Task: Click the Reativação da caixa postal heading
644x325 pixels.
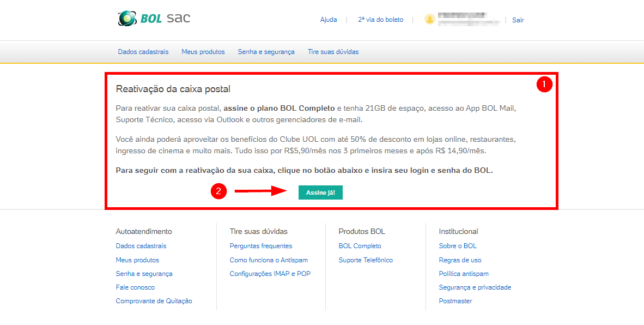Action: point(173,89)
